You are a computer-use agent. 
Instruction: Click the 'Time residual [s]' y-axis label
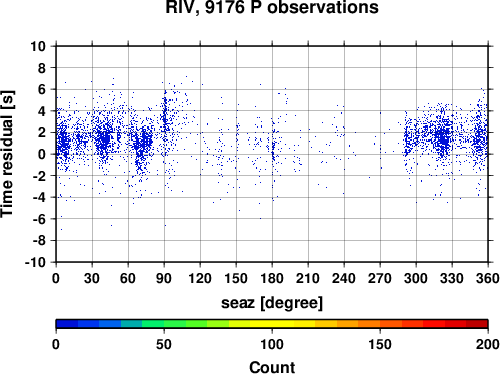pyautogui.click(x=7, y=154)
